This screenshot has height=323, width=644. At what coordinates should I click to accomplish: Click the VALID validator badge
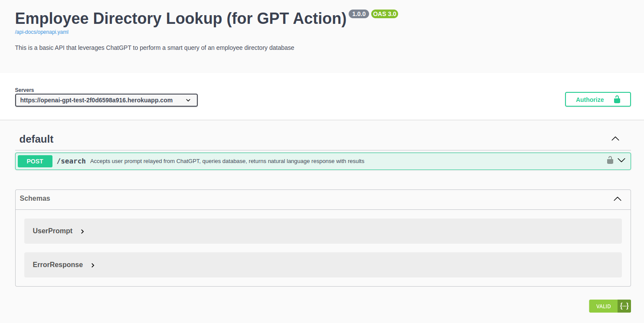pos(603,306)
